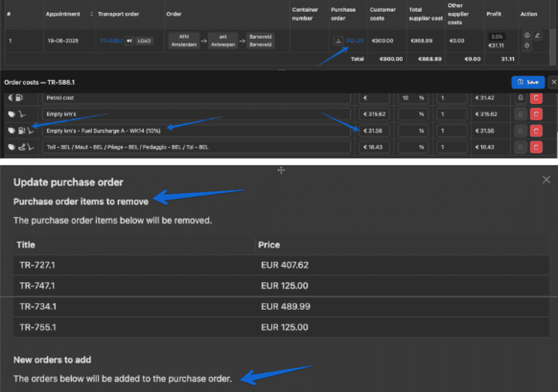Click the 19-06-2025 appointment cell
558x392 pixels.
63,41
